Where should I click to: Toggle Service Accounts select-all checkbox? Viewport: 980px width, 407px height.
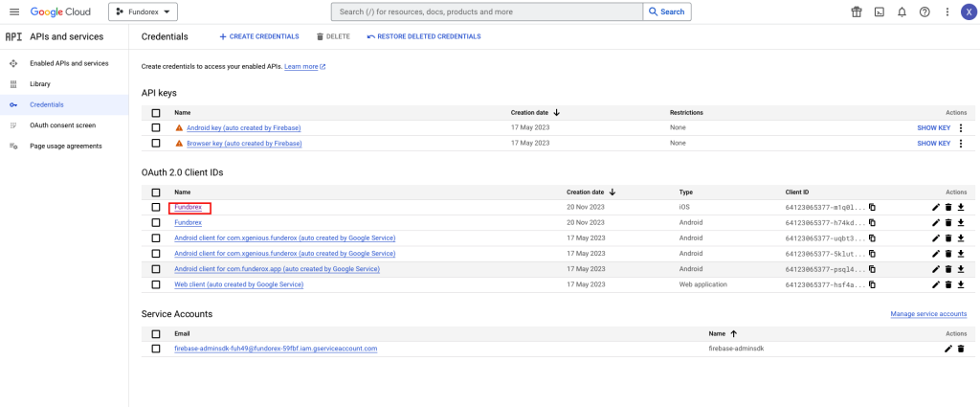(156, 334)
